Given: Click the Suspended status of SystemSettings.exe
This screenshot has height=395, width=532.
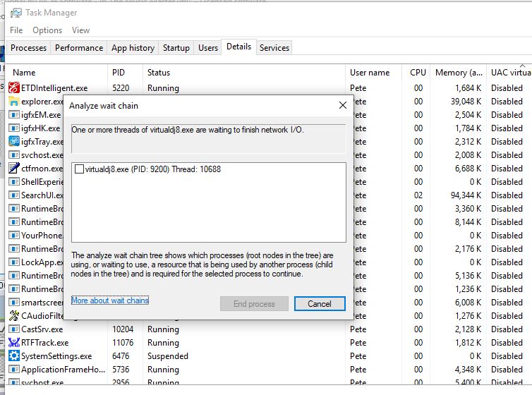Looking at the screenshot, I should click(x=168, y=356).
